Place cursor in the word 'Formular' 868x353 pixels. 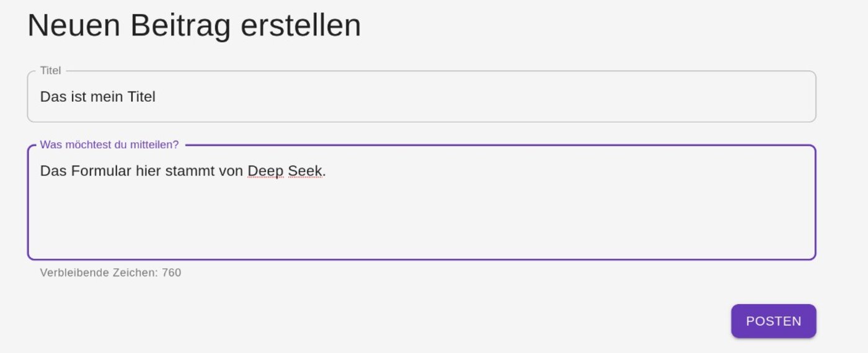click(x=102, y=171)
